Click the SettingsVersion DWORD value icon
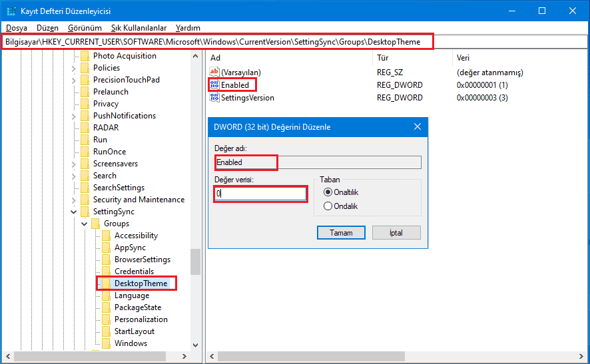This screenshot has height=364, width=590. point(214,97)
